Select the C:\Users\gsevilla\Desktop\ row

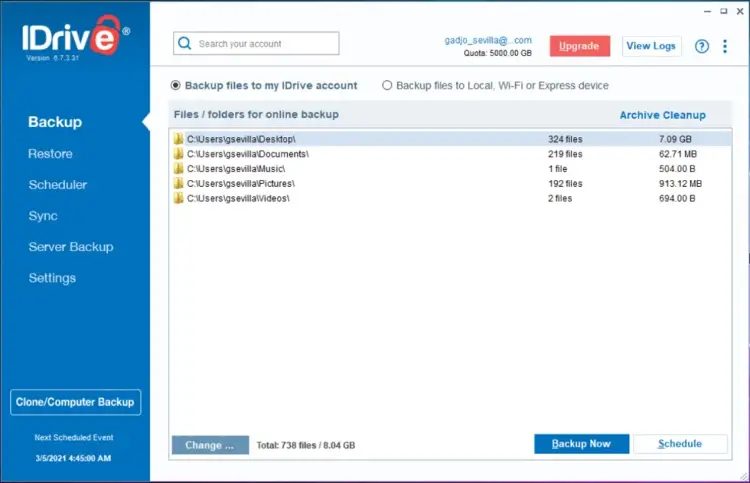click(x=450, y=139)
